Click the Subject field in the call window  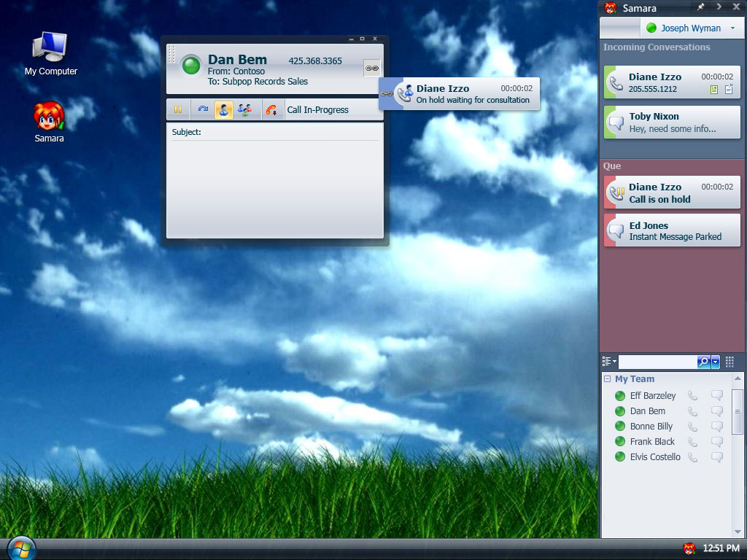click(275, 133)
